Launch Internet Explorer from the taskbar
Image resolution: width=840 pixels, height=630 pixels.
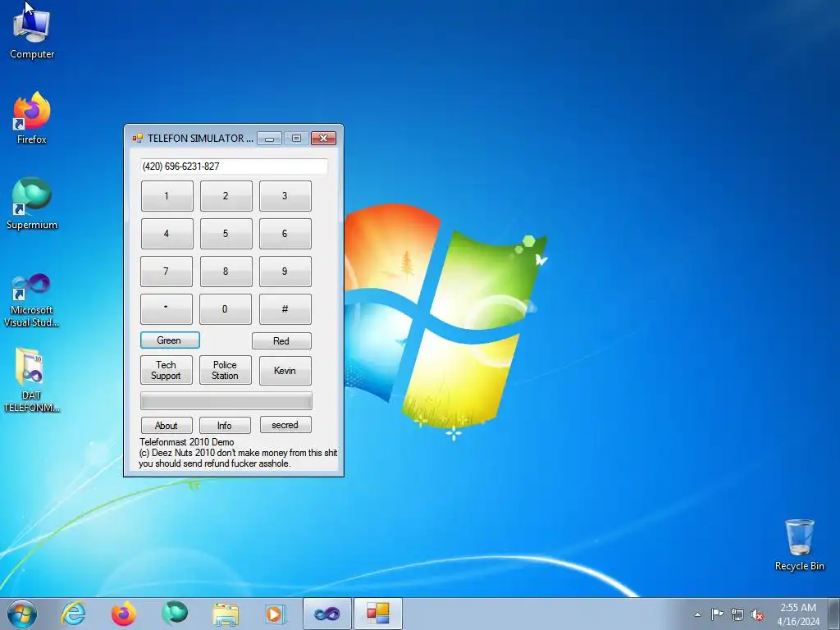(73, 614)
